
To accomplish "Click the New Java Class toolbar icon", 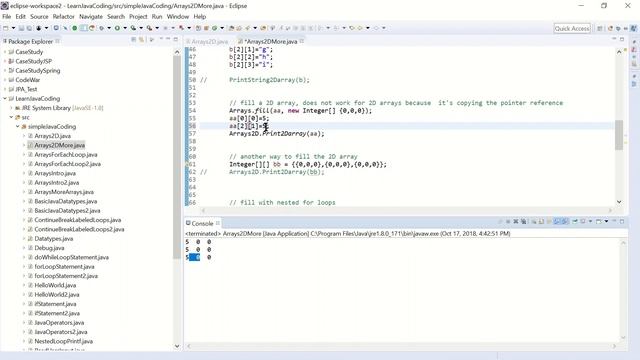I will coord(214,28).
